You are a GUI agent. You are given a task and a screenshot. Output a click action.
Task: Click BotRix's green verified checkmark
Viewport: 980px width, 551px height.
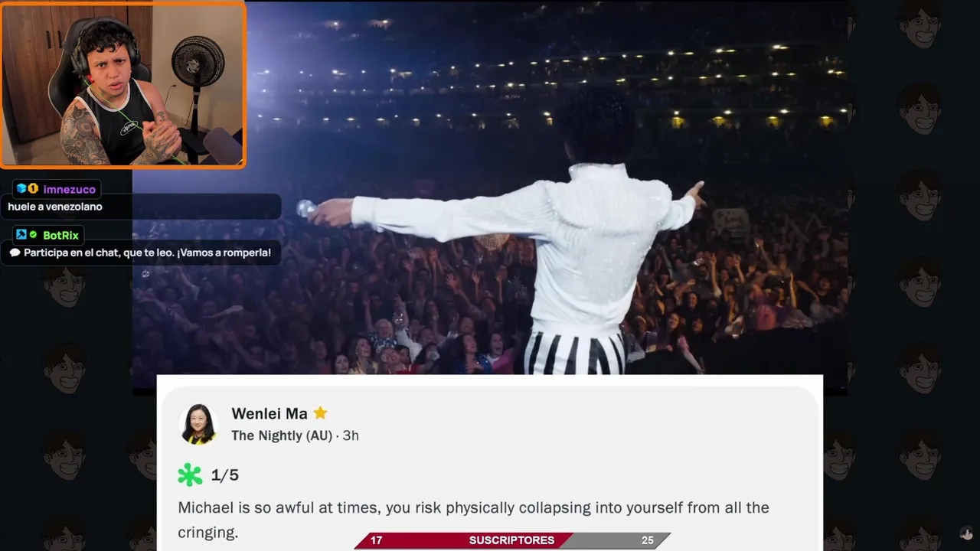(33, 235)
